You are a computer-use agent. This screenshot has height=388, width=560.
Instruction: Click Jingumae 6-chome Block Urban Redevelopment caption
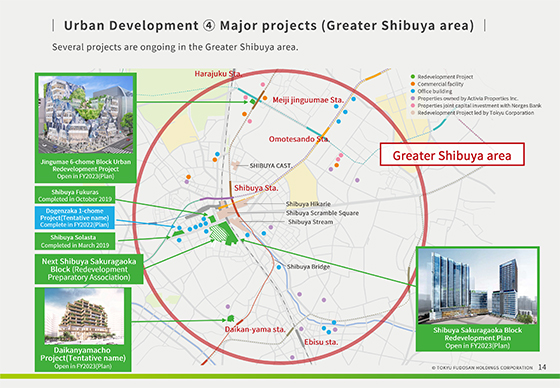(86, 169)
